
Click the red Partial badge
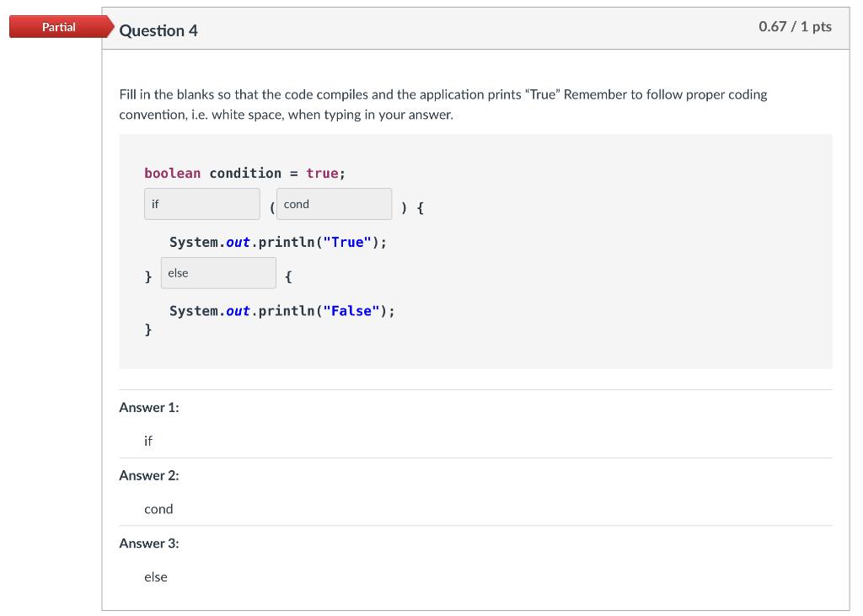[x=59, y=27]
